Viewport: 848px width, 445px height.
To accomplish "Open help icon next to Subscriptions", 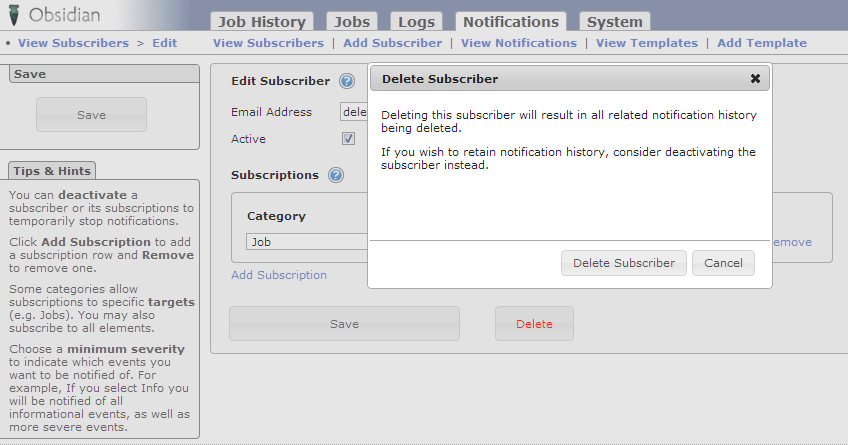I will pos(336,175).
